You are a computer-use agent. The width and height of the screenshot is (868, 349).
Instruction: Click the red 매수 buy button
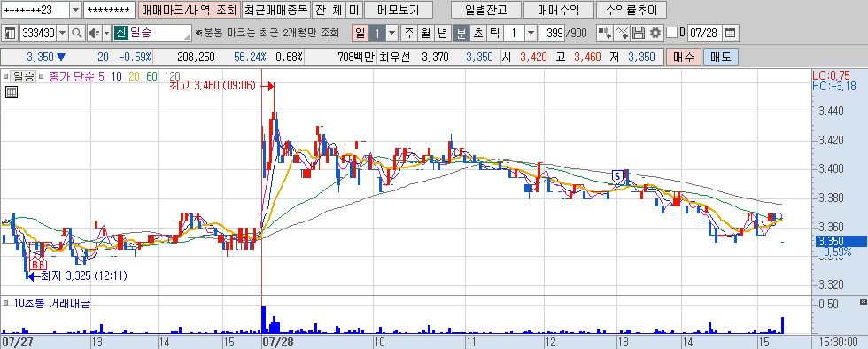pos(684,57)
